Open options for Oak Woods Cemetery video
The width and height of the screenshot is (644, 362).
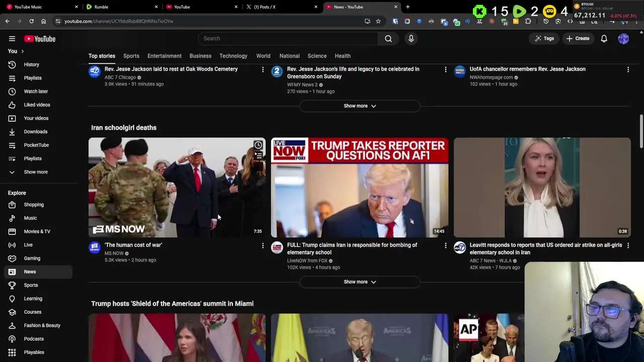263,69
